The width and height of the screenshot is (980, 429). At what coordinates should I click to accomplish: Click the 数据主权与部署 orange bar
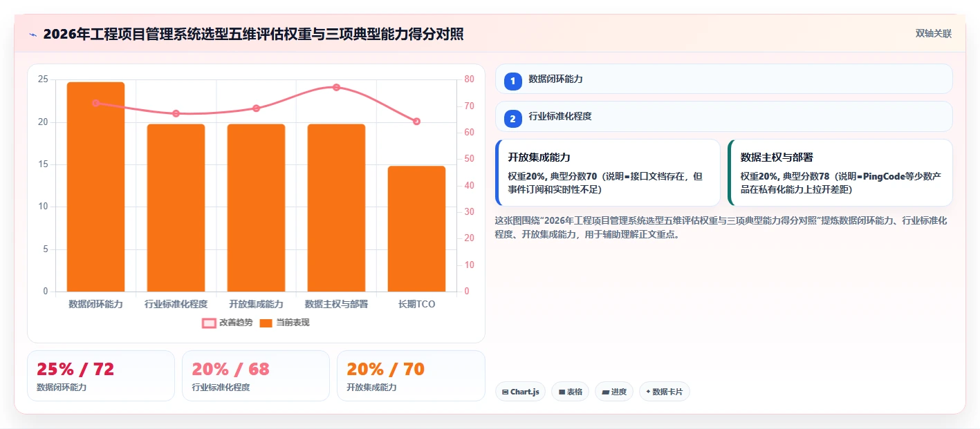tap(336, 208)
